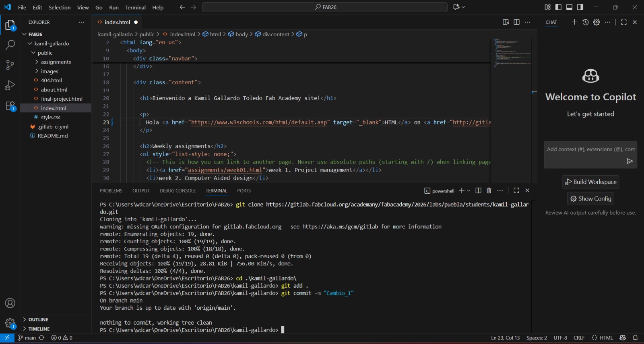Viewport: 644px width, 344px height.
Task: Show errors and warnings count in status bar
Action: click(x=62, y=338)
